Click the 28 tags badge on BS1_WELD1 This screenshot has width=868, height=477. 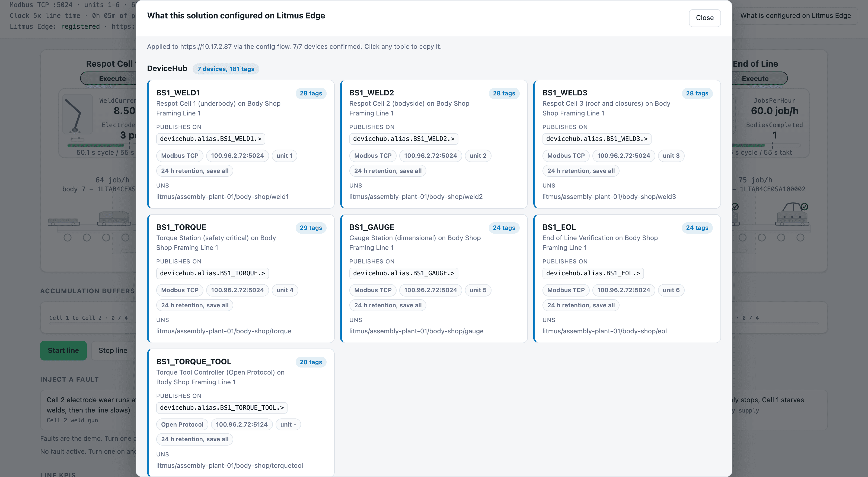[x=311, y=93]
